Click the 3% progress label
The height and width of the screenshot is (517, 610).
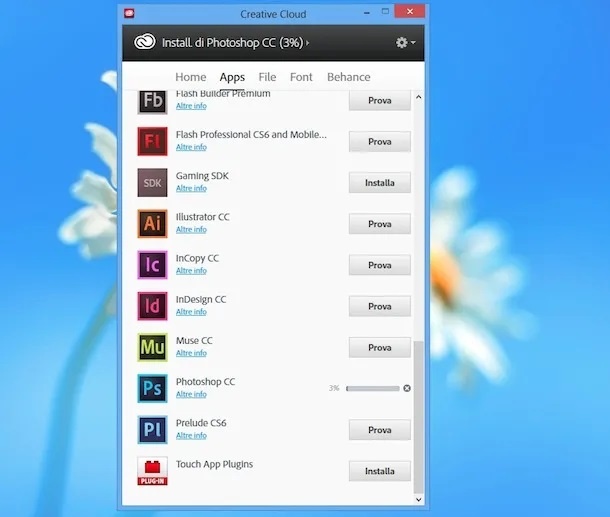(334, 388)
